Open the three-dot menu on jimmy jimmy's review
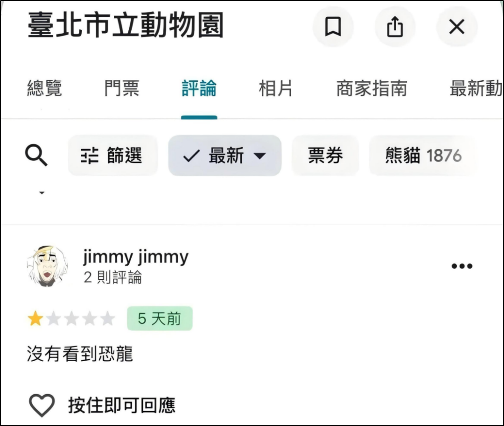 [462, 266]
